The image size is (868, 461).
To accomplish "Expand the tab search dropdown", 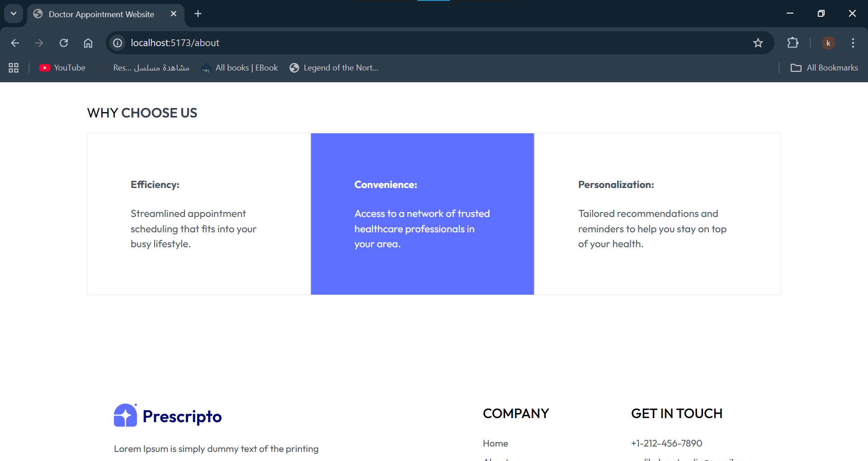I will (14, 14).
